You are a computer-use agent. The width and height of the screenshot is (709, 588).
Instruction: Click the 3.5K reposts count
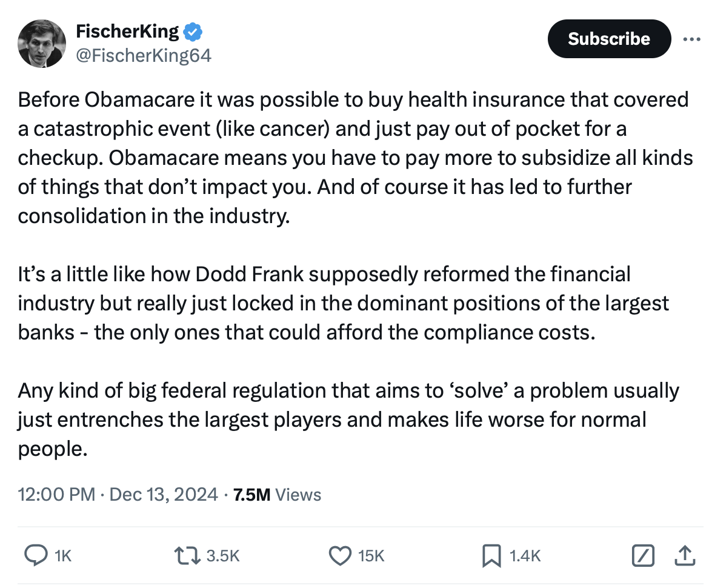[x=223, y=556]
